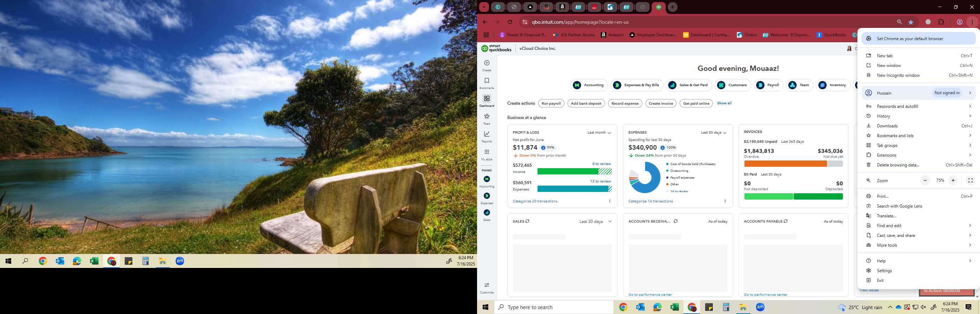Expand the tab search dropdown arrow
Image resolution: width=980 pixels, height=314 pixels.
click(x=483, y=7)
